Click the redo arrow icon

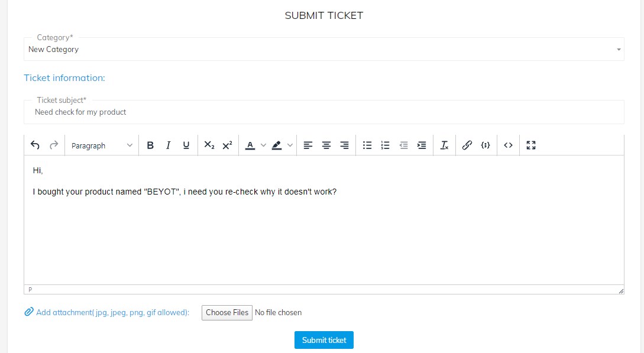[x=54, y=145]
